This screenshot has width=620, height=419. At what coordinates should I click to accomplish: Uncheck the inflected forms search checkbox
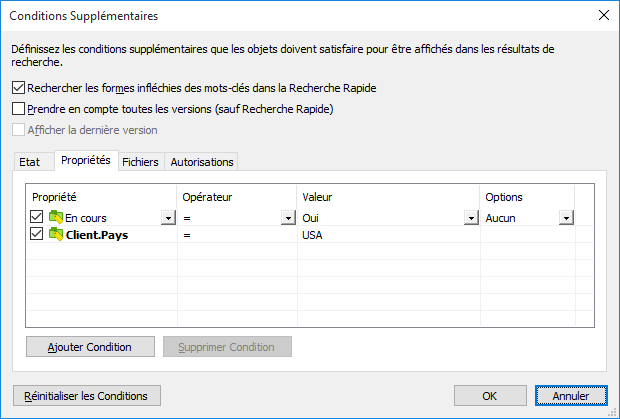tap(19, 89)
